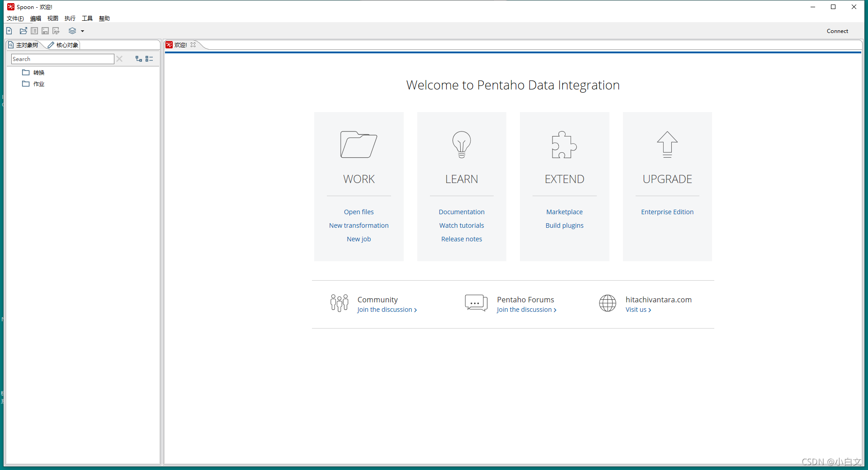Image resolution: width=868 pixels, height=470 pixels.
Task: Open the Release notes link
Action: click(x=462, y=239)
